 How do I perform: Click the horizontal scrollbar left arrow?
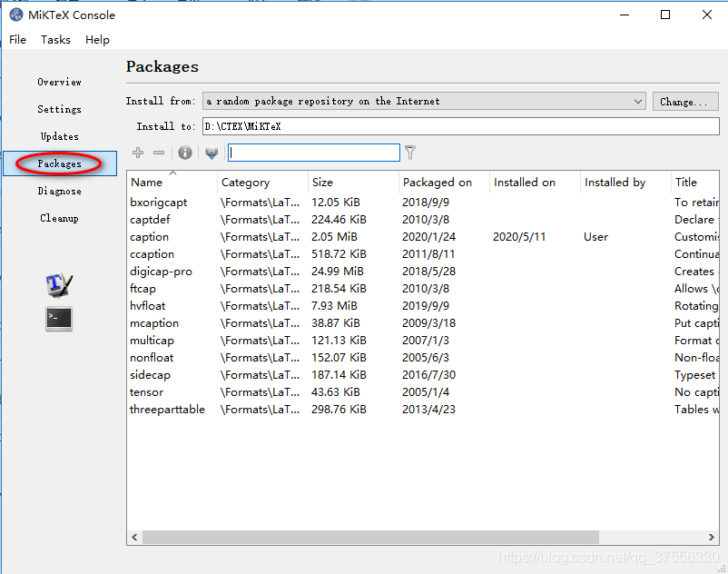[134, 538]
